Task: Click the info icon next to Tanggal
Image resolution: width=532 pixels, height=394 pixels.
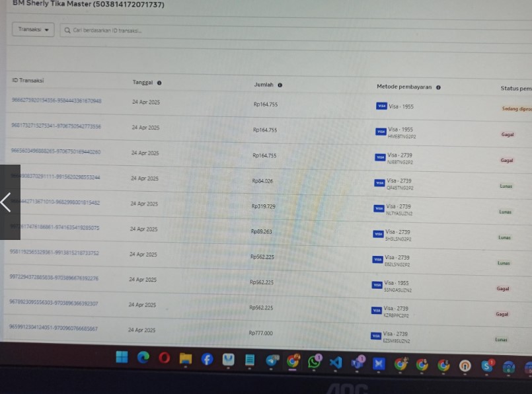Action: (x=159, y=83)
